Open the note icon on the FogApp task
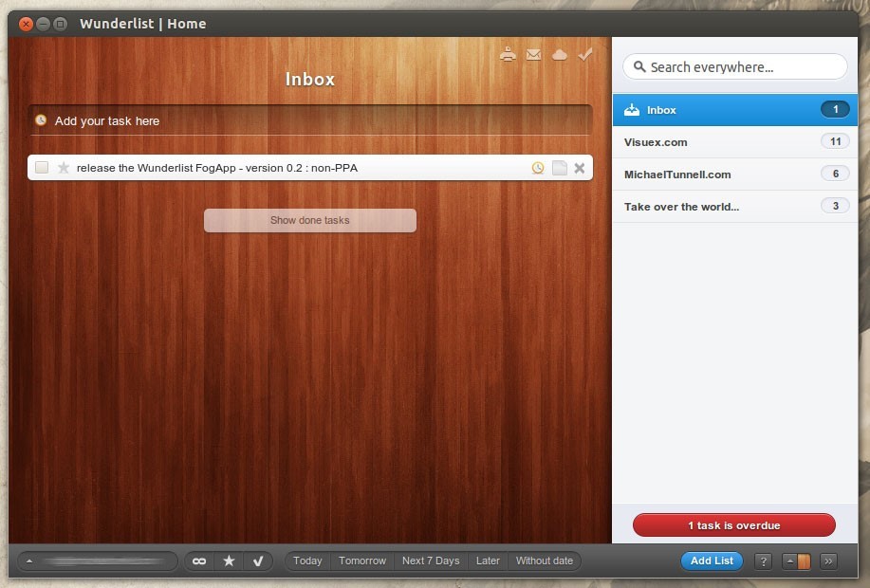 click(x=558, y=168)
